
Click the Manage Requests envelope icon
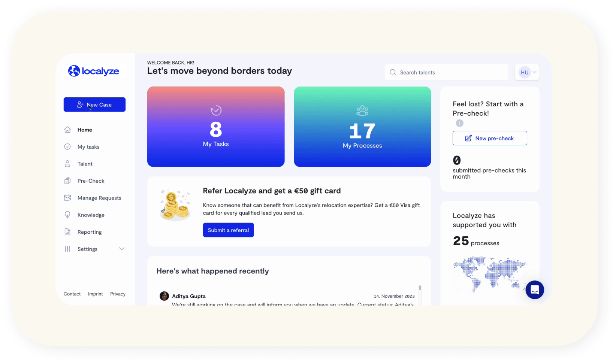pos(67,198)
